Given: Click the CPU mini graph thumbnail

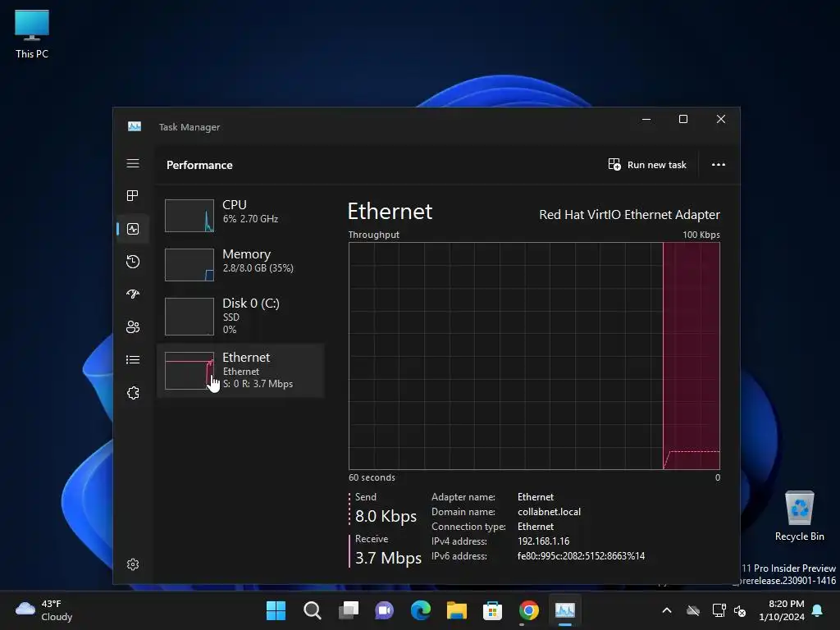Looking at the screenshot, I should point(189,216).
